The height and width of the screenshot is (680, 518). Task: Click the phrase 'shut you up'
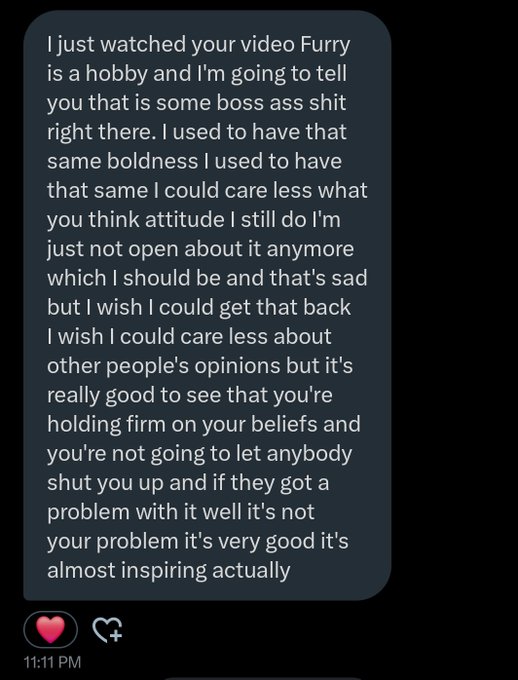(105, 483)
